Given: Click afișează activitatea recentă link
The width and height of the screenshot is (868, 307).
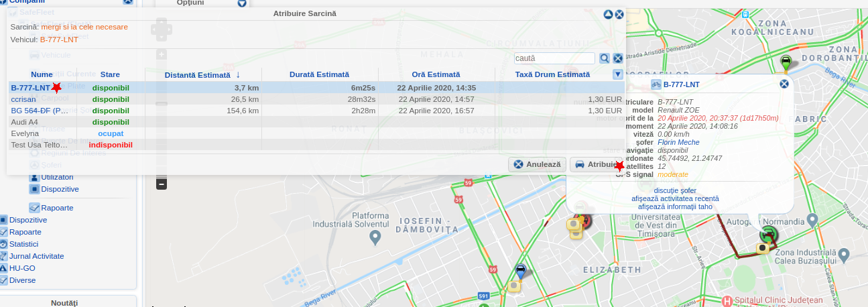Looking at the screenshot, I should coord(675,198).
